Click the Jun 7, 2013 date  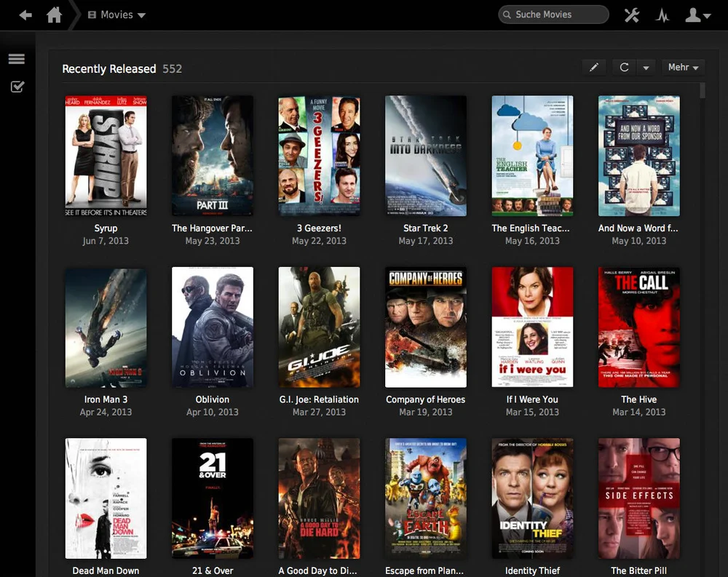(x=106, y=241)
